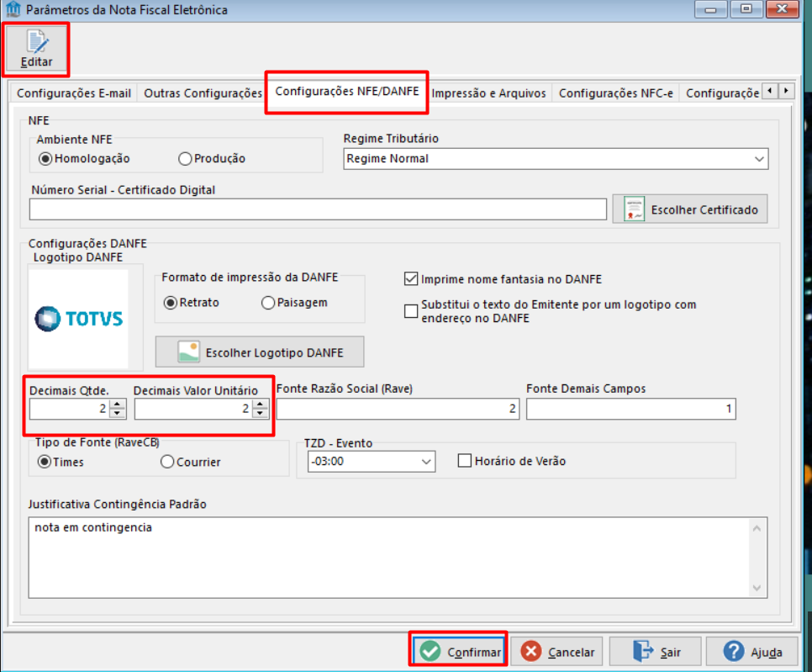Image resolution: width=812 pixels, height=672 pixels.
Task: Choose Paisagem print format
Action: pos(268,303)
